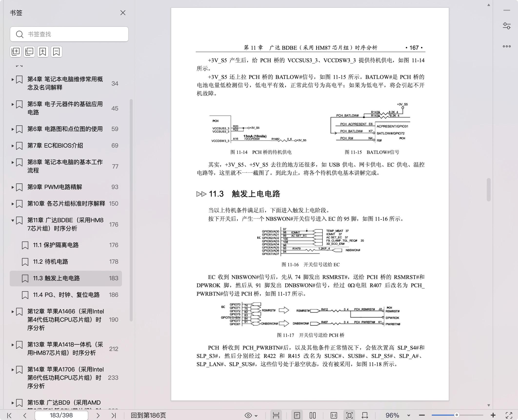The image size is (518, 420).
Task: Open bookmark 第9章 PWM电路精解
Action: click(55, 187)
